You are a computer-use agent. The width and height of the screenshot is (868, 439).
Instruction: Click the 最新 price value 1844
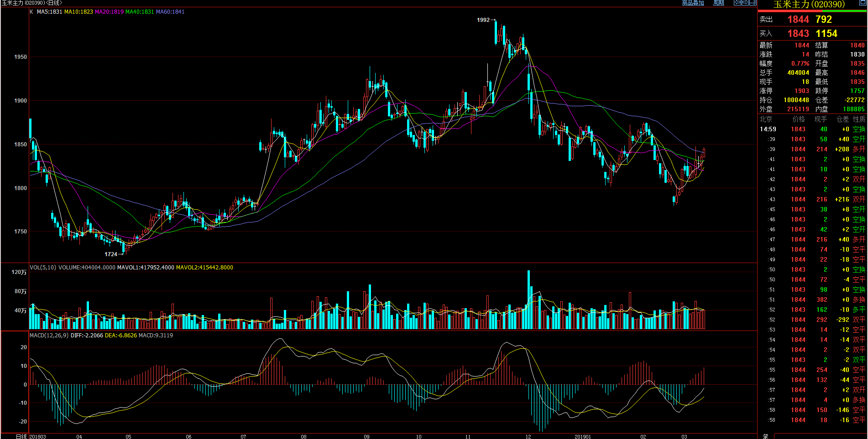[x=802, y=45]
